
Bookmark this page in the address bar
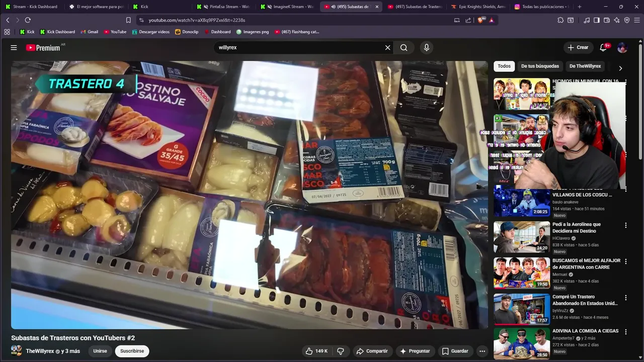[x=128, y=20]
